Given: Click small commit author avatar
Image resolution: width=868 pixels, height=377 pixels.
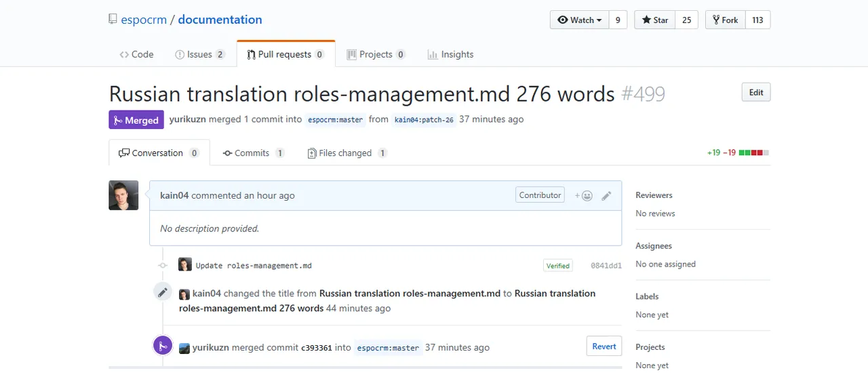Looking at the screenshot, I should click(184, 264).
